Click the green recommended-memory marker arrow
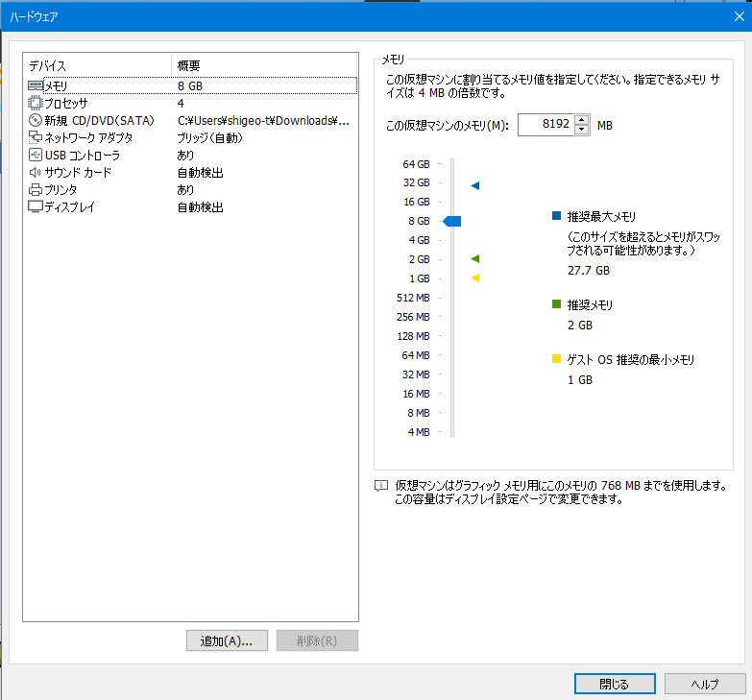The height and width of the screenshot is (700, 752). (474, 259)
